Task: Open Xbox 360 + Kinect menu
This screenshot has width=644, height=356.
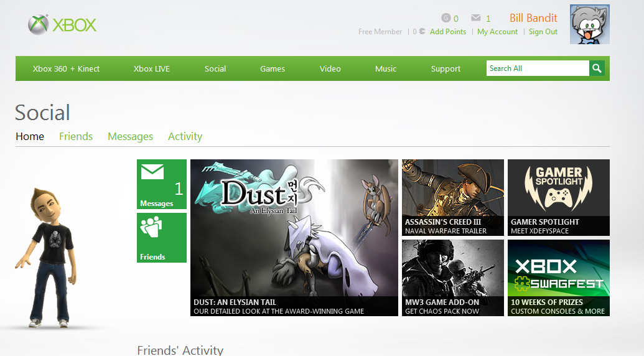Action: (x=66, y=68)
